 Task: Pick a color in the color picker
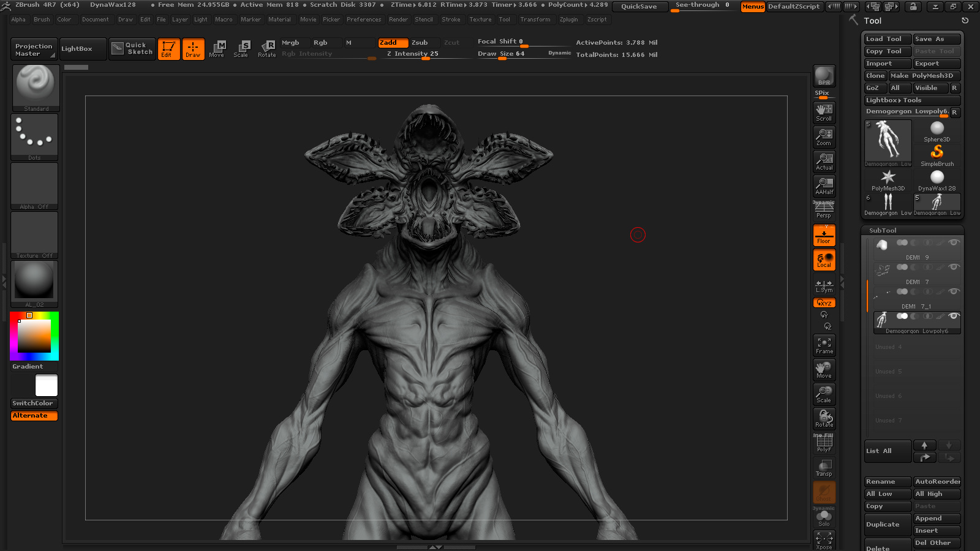point(34,336)
